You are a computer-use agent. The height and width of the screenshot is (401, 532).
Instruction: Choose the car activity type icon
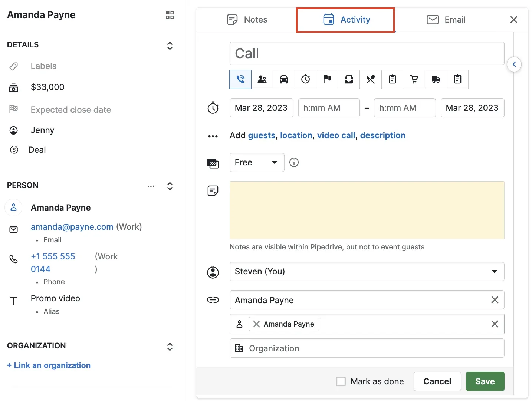point(284,79)
